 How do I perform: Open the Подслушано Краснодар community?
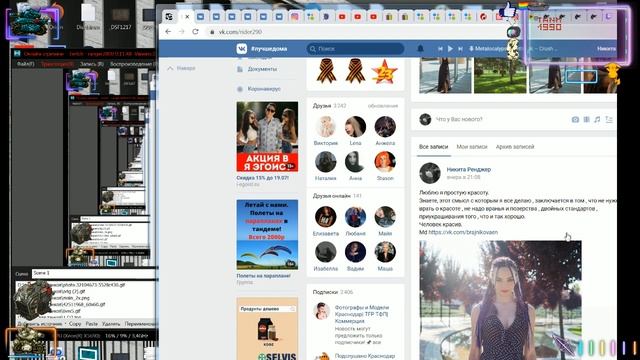point(364,356)
